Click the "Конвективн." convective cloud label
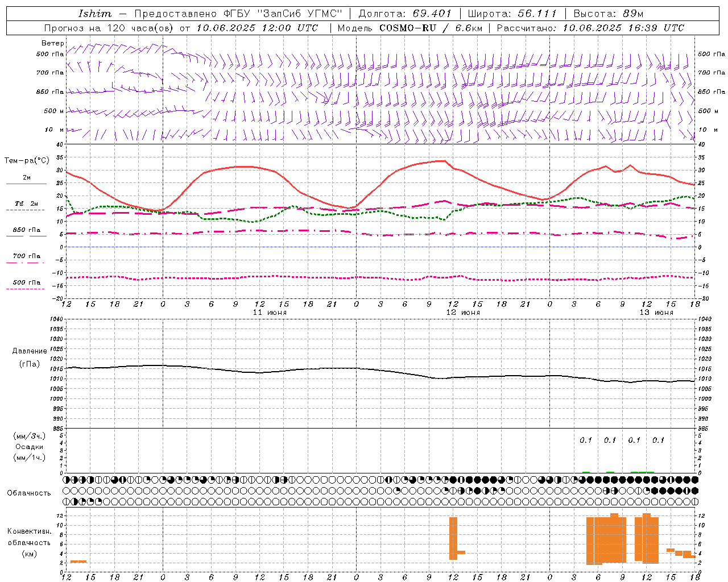This screenshot has width=728, height=582. point(30,531)
